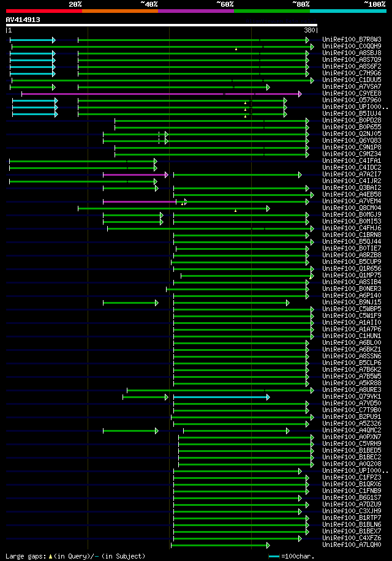Click UniRef100_Q79VK1 label
This screenshot has height=561, width=392.
point(352,396)
